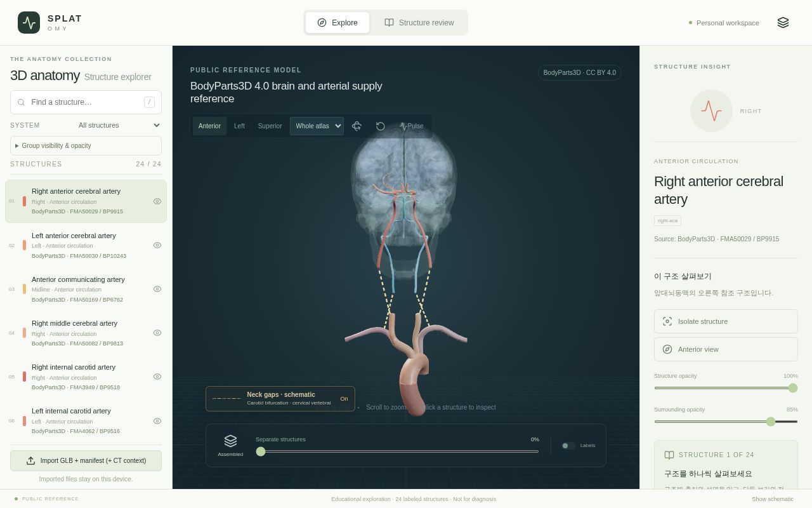The image size is (812, 508).
Task: Open the Whole atlas dropdown
Action: (317, 126)
